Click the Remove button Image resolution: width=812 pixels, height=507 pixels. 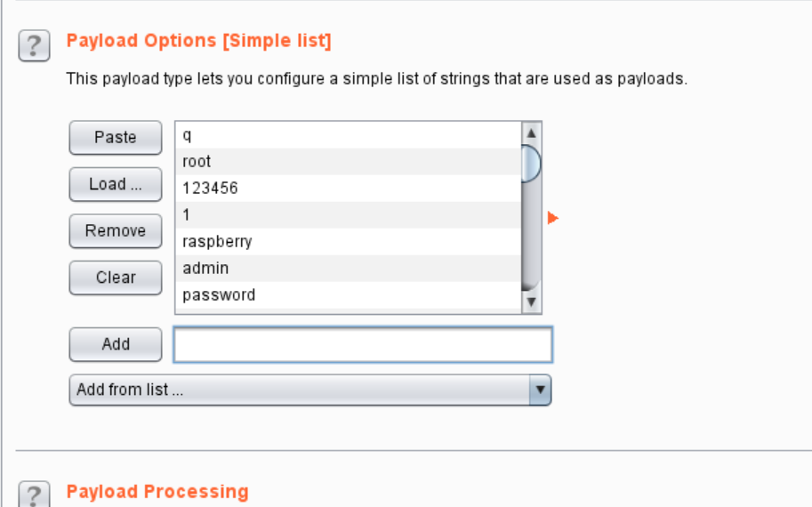click(116, 230)
